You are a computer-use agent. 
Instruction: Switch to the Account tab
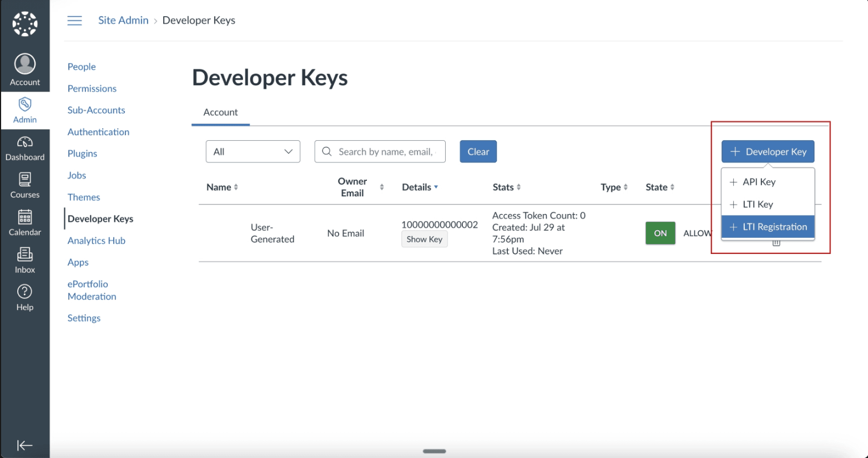point(220,112)
